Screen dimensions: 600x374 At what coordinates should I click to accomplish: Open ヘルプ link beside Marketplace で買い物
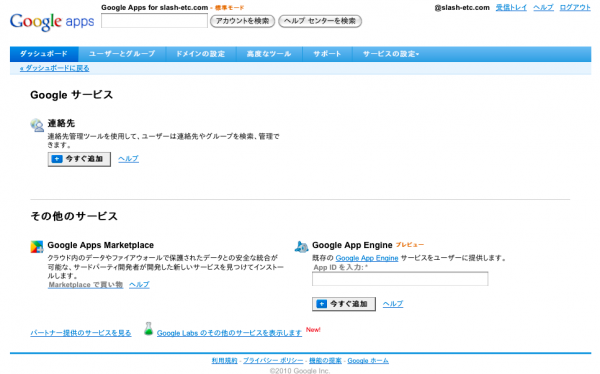click(x=139, y=285)
